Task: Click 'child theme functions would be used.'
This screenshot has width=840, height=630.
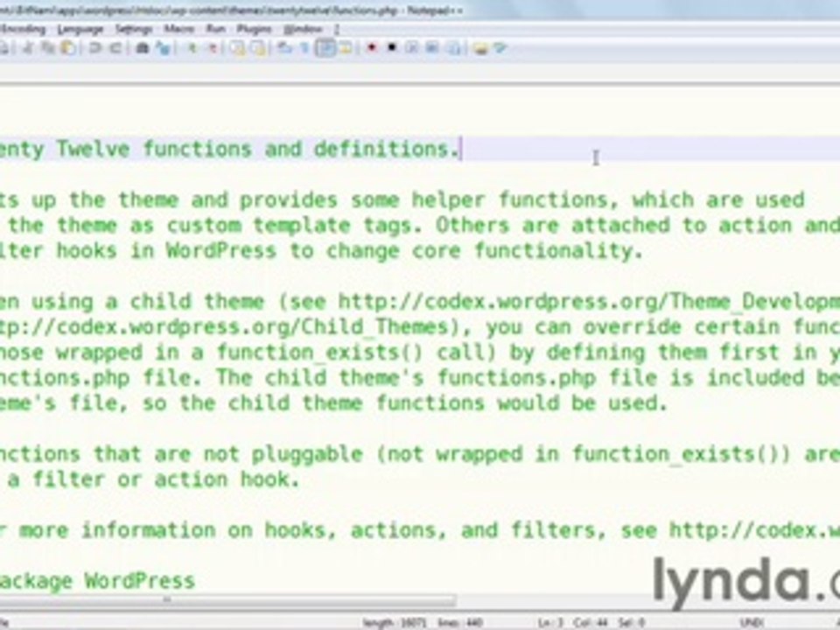Action: coord(448,403)
